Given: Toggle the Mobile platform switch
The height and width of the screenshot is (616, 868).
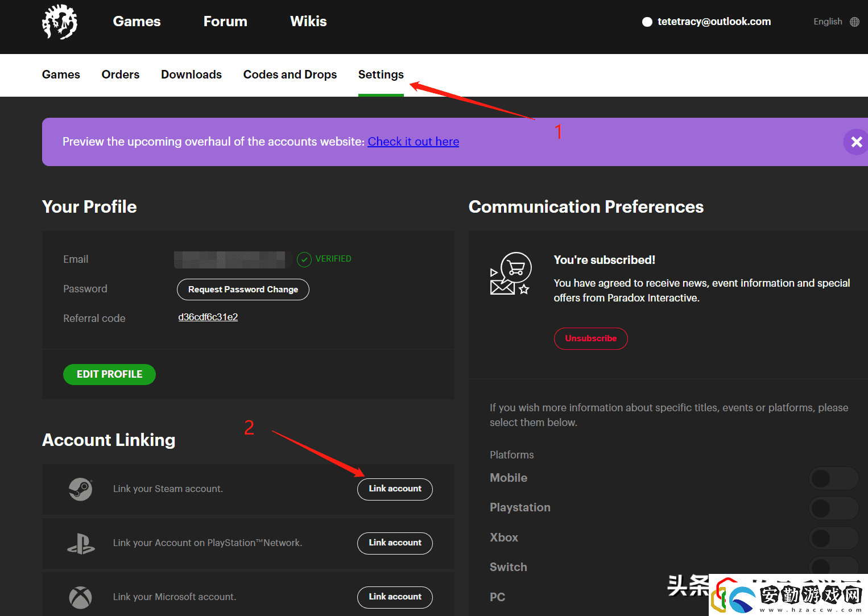Looking at the screenshot, I should (834, 478).
